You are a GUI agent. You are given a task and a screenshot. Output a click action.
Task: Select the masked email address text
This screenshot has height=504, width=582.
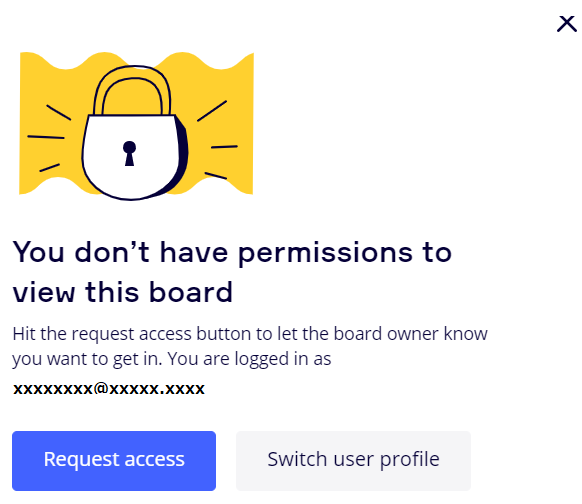(109, 389)
